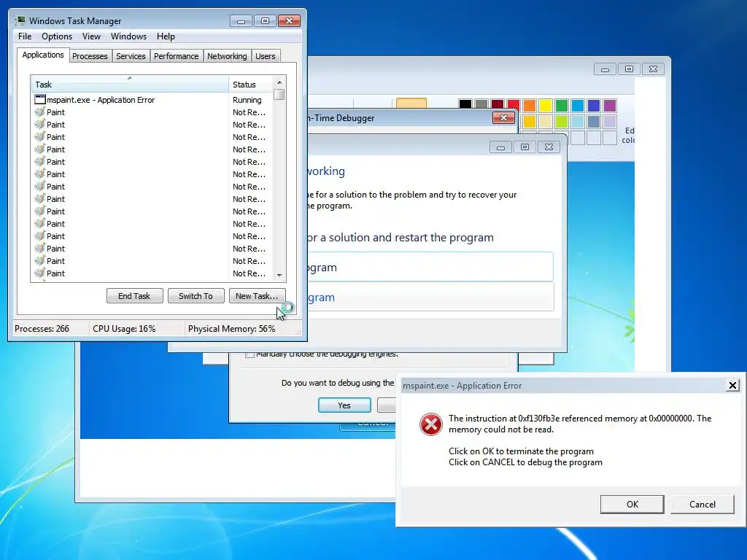Image resolution: width=747 pixels, height=560 pixels.
Task: Pick the lavender swatch in Paint's second row
Action: tap(610, 122)
